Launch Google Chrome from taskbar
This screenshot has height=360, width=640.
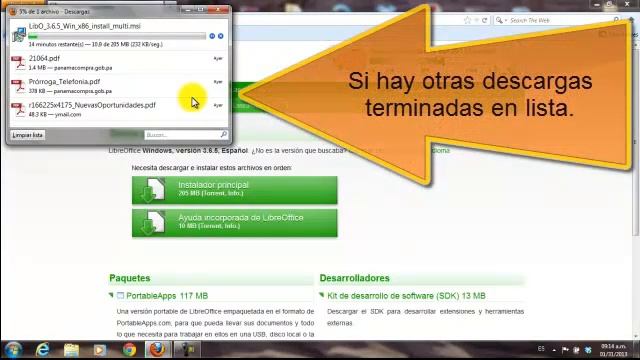[129, 350]
